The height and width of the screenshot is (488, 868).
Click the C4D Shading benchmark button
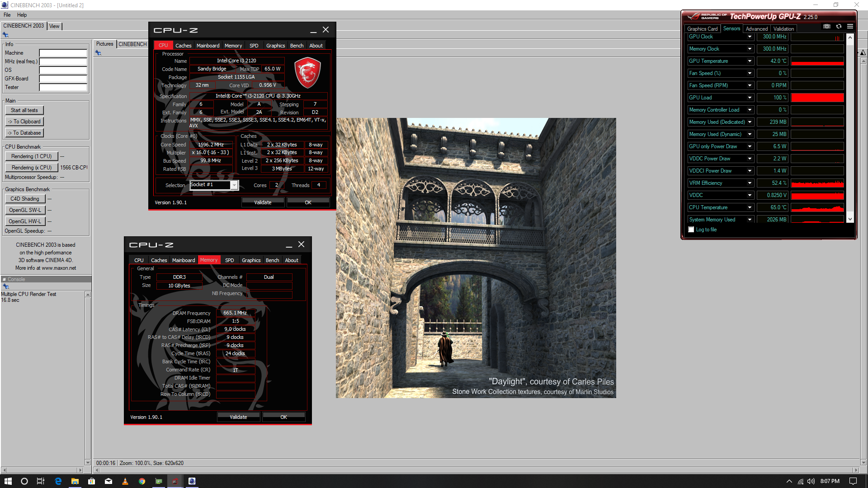25,199
